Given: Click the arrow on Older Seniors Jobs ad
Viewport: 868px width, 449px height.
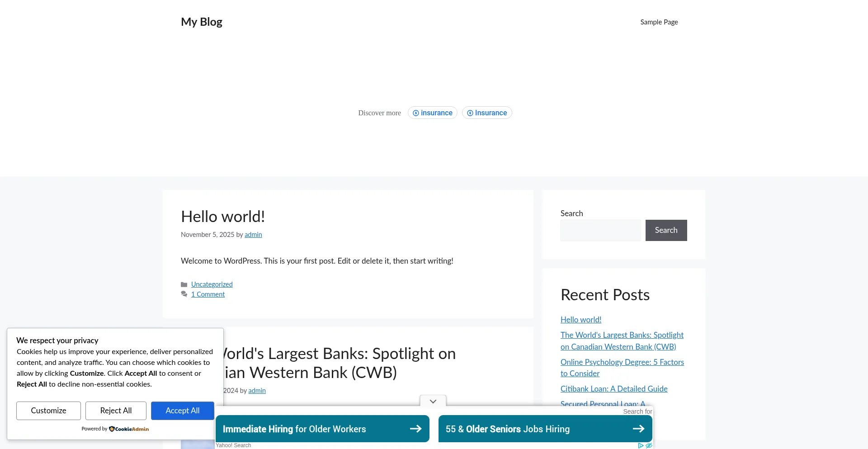Looking at the screenshot, I should (x=638, y=429).
